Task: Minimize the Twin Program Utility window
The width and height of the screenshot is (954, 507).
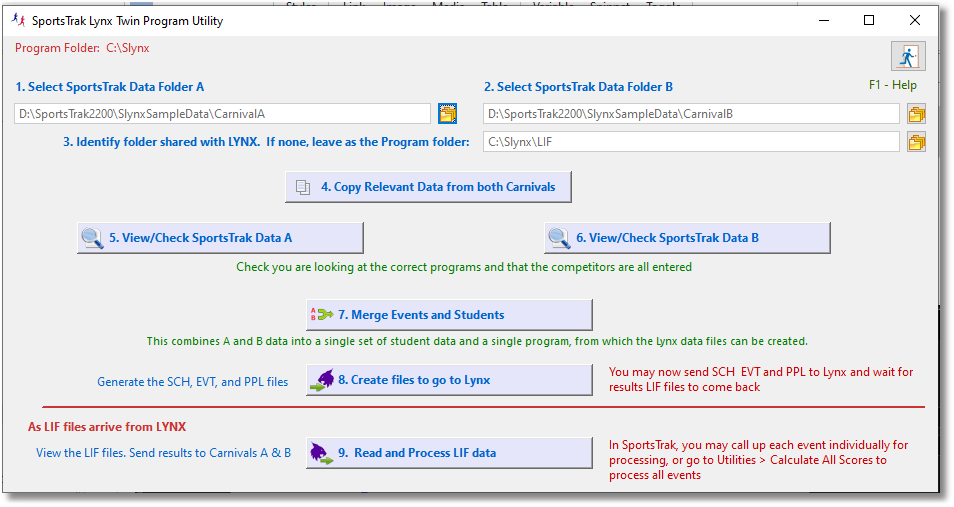Action: (x=824, y=20)
